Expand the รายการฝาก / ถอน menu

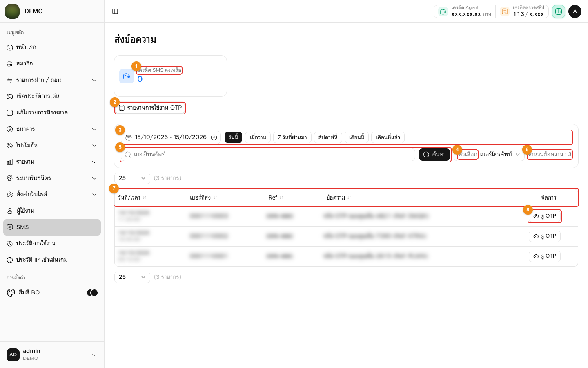pos(52,80)
